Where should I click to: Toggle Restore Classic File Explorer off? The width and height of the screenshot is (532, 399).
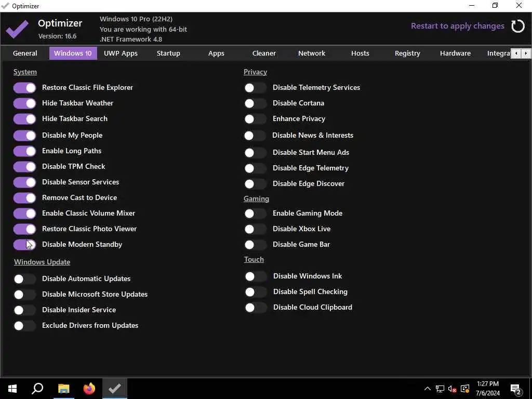pyautogui.click(x=24, y=88)
